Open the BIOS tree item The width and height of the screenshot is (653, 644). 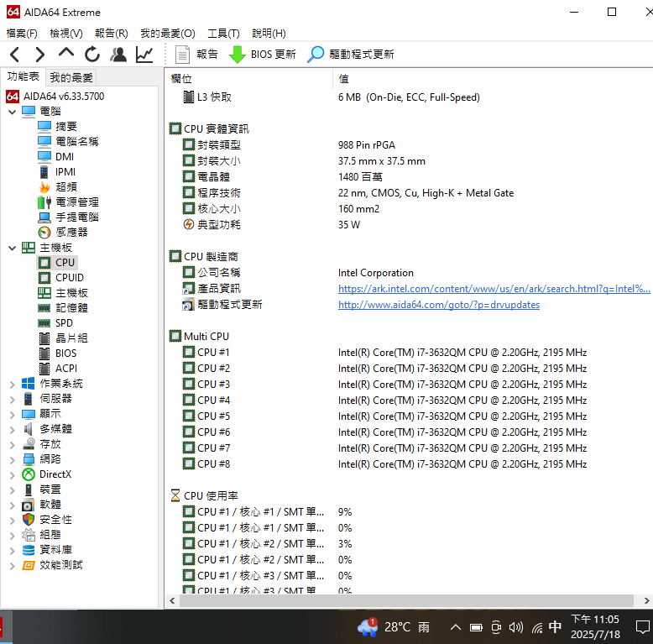click(65, 353)
